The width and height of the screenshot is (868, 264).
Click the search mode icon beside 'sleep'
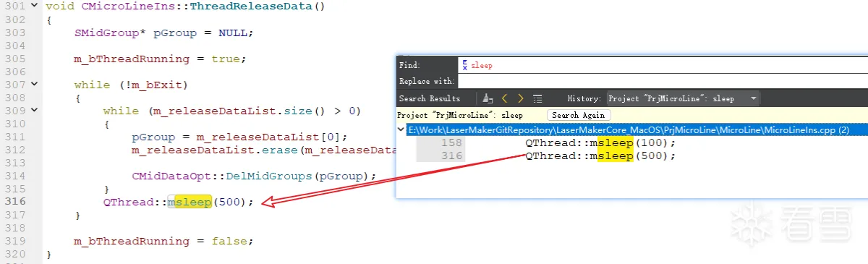point(465,65)
